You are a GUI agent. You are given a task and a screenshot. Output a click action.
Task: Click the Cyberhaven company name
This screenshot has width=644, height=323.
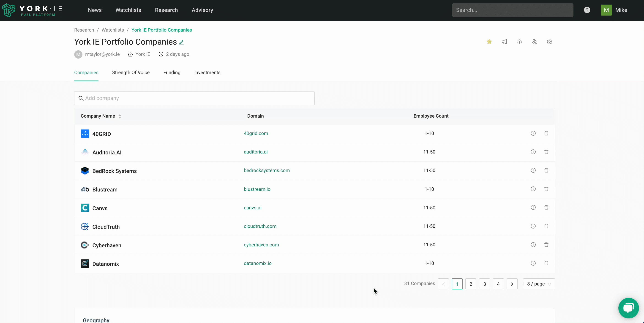coord(107,245)
